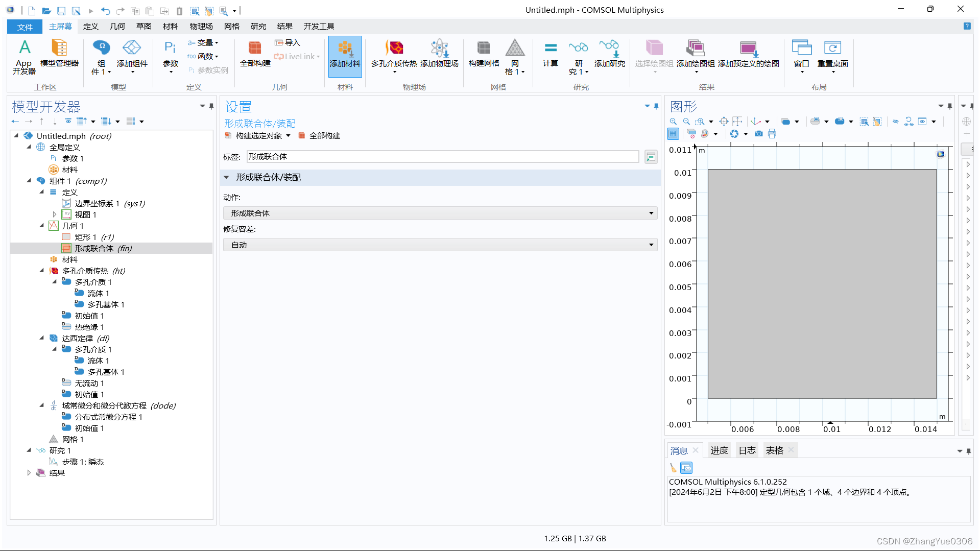
Task: Open the 修复容差 dropdown showing 自动
Action: pos(440,245)
